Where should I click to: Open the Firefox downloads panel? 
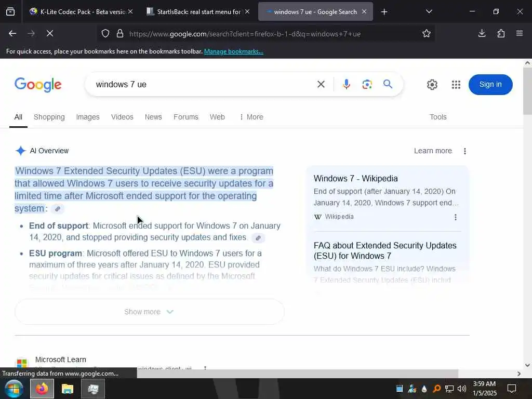tap(482, 33)
